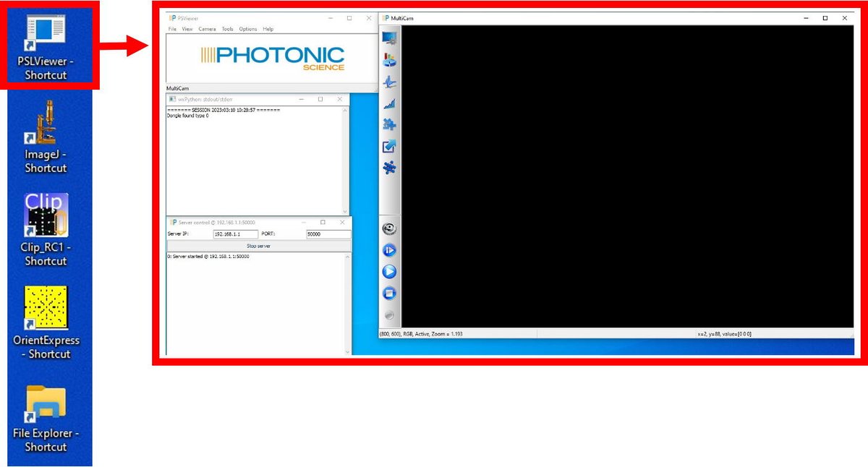868x467 pixels.
Task: Click the Server IP input field
Action: point(235,234)
